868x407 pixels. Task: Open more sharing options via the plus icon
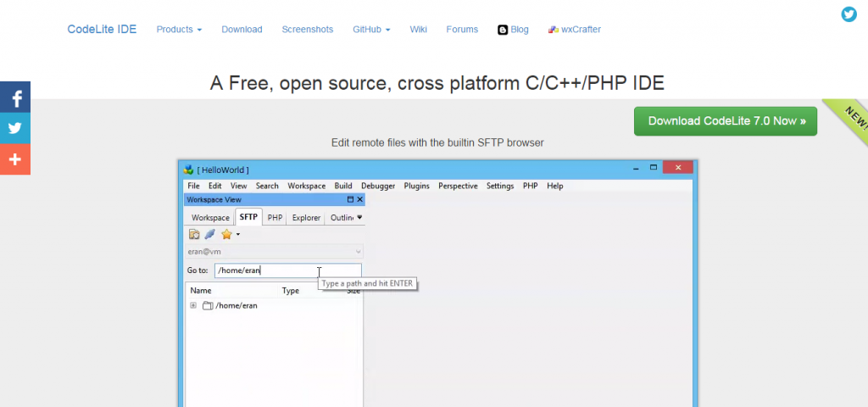15,159
